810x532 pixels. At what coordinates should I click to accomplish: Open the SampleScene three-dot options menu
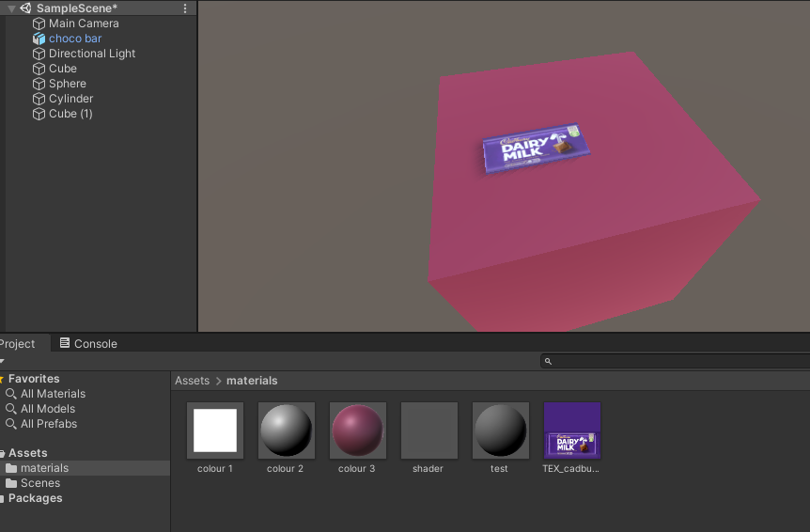click(185, 8)
